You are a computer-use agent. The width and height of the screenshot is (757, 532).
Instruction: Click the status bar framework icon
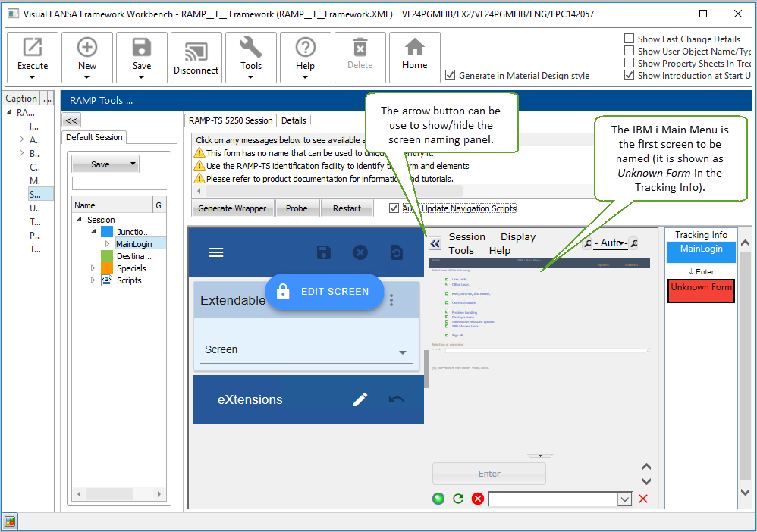[10, 521]
